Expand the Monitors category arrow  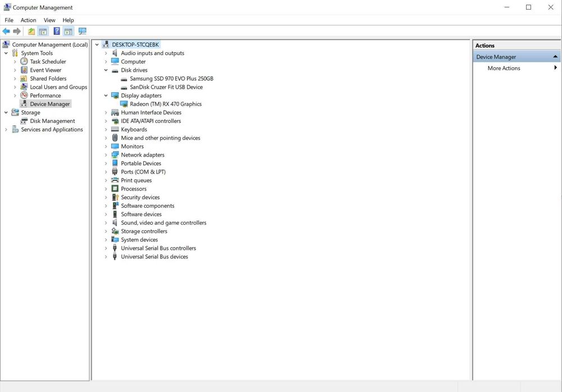[x=106, y=147]
